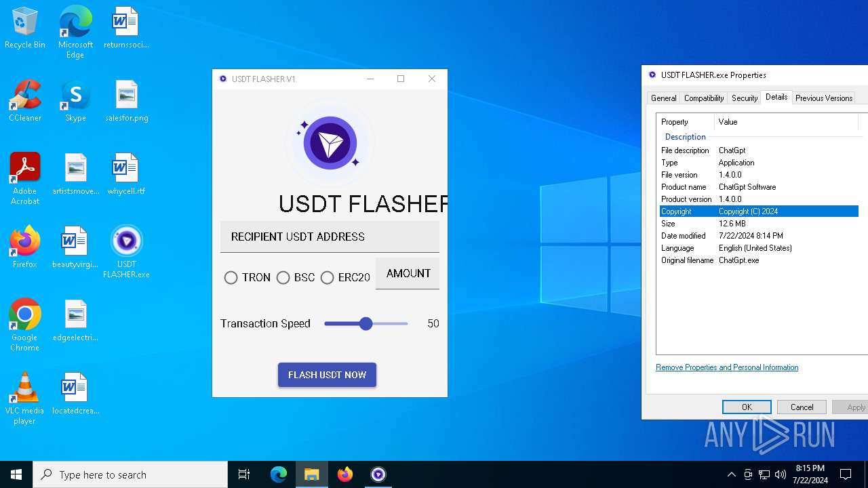
Task: Open the notification center icon
Action: (x=846, y=474)
